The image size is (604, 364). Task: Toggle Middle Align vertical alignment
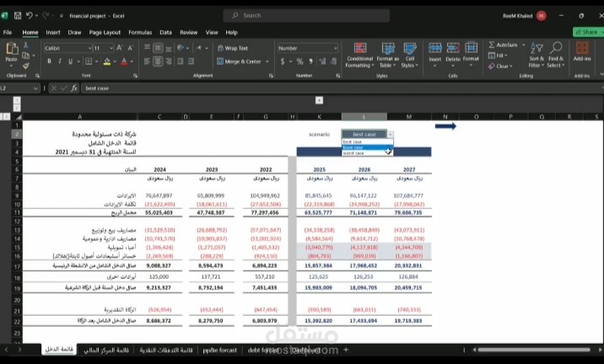158,48
